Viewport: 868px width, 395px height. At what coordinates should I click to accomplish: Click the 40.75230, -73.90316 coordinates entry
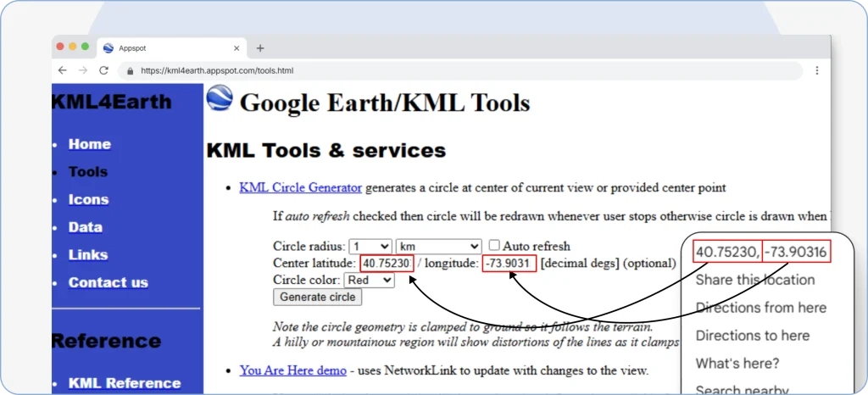[762, 253]
